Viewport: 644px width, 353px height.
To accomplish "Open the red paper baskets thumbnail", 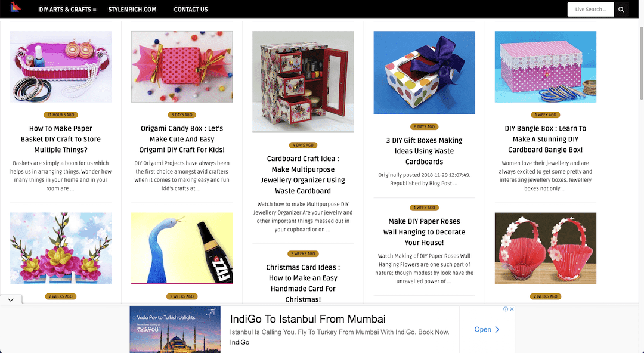I will click(546, 248).
